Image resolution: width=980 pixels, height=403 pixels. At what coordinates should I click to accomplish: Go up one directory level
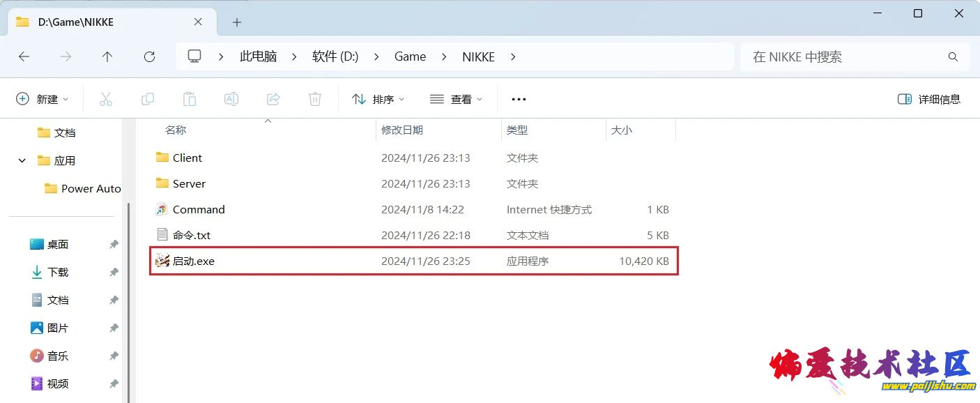coord(107,57)
